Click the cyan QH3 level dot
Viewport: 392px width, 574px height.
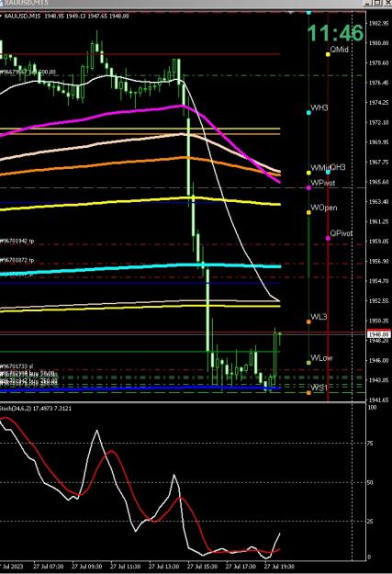tap(328, 172)
